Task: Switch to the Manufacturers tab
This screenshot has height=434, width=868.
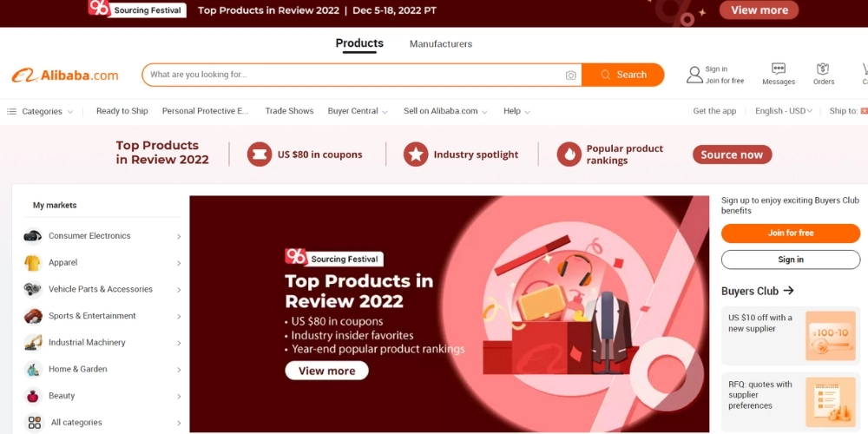Action: point(441,43)
